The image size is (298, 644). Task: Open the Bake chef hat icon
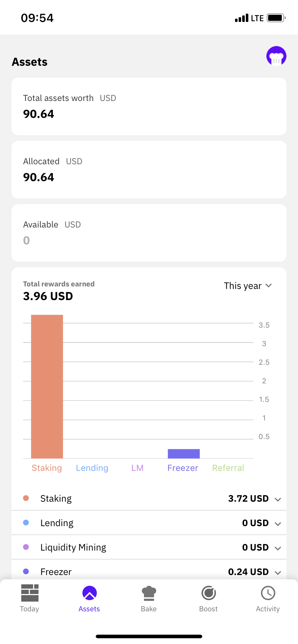coord(149,593)
